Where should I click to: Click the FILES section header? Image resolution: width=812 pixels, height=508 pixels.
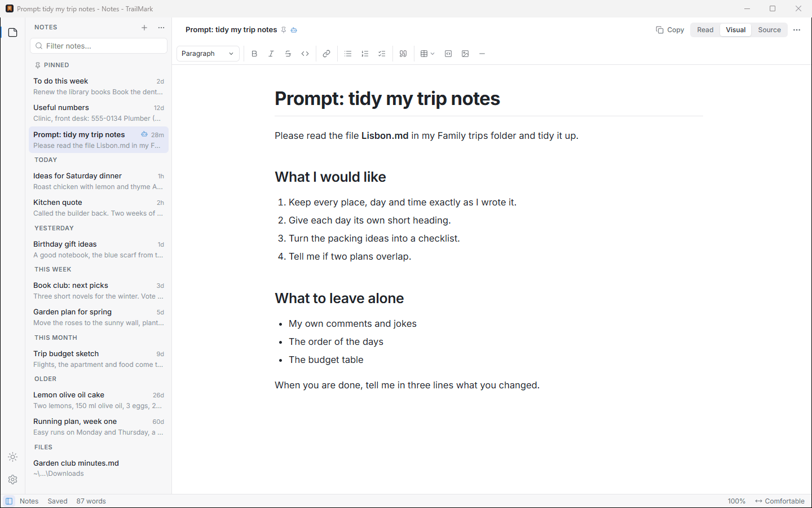click(x=43, y=447)
